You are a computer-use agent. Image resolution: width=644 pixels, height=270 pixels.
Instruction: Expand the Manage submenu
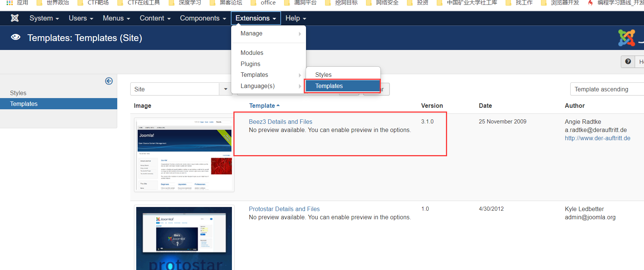tap(268, 34)
